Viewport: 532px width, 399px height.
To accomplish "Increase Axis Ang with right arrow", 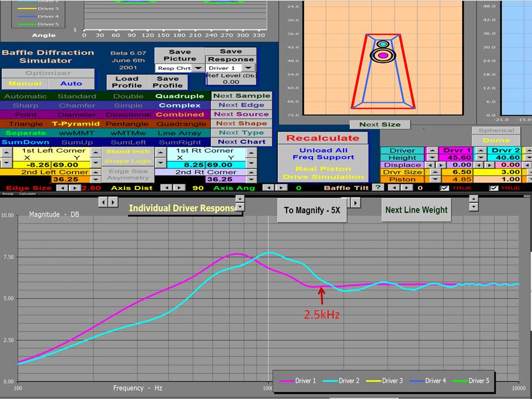I will pyautogui.click(x=282, y=187).
